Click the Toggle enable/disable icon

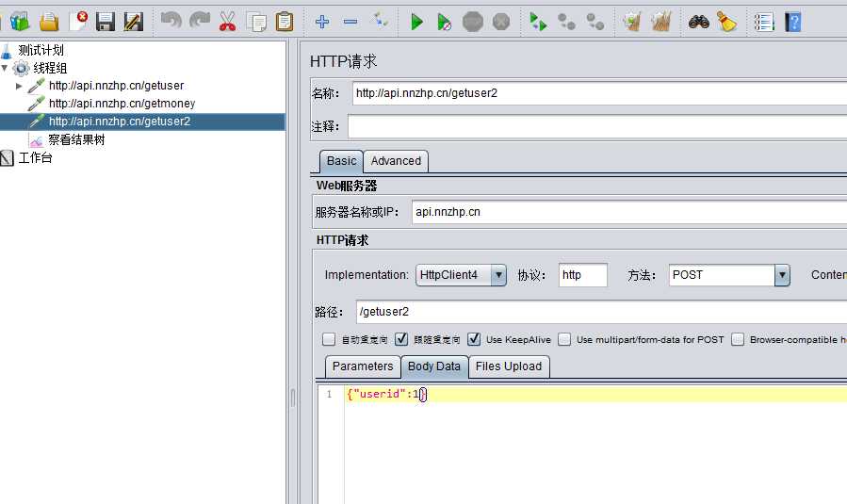click(x=380, y=22)
